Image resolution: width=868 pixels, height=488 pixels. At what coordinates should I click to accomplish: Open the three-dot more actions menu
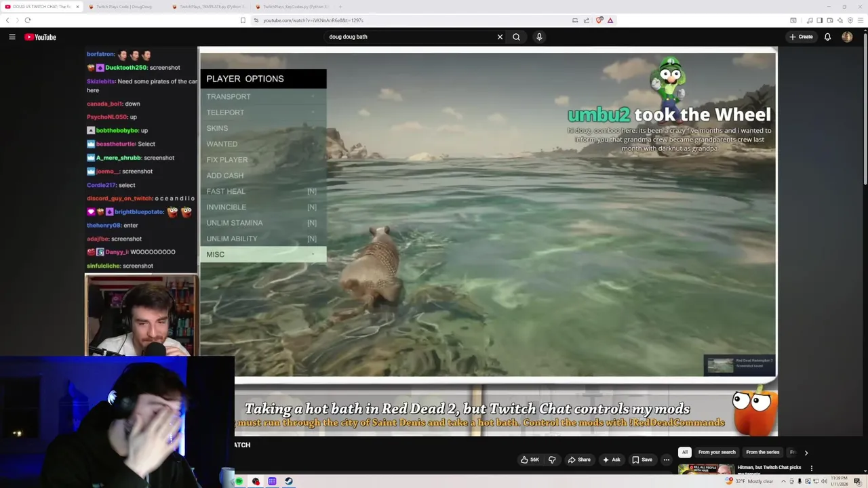pos(667,460)
